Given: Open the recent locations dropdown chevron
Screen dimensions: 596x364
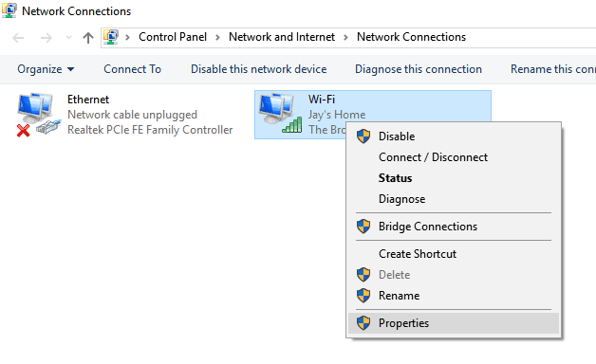Looking at the screenshot, I should [x=68, y=37].
